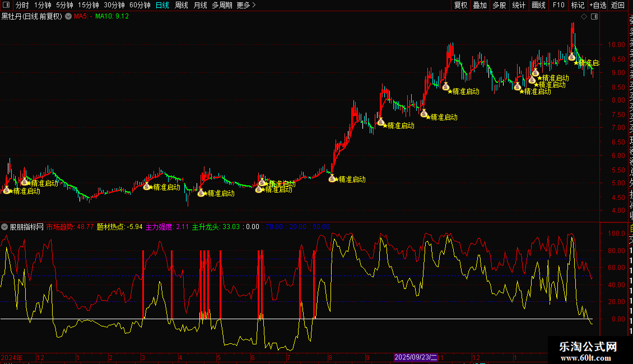The width and height of the screenshot is (633, 364).
Task: Select the 1分钟 period
Action: [43, 5]
